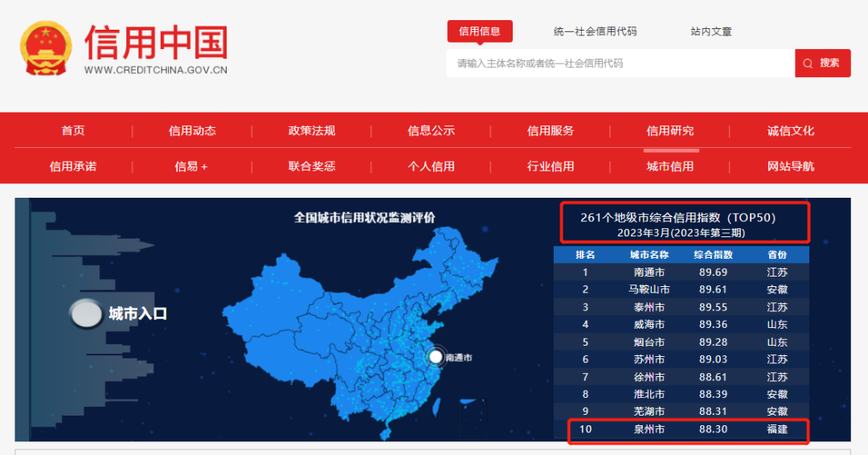868x455 pixels.
Task: Click the 城市入口 round button
Action: [x=86, y=314]
